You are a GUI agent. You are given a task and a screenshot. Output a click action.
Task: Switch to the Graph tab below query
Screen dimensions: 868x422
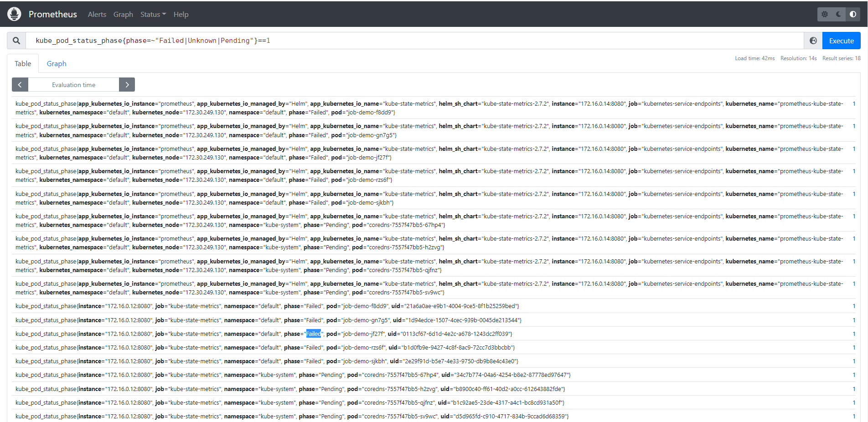(57, 64)
